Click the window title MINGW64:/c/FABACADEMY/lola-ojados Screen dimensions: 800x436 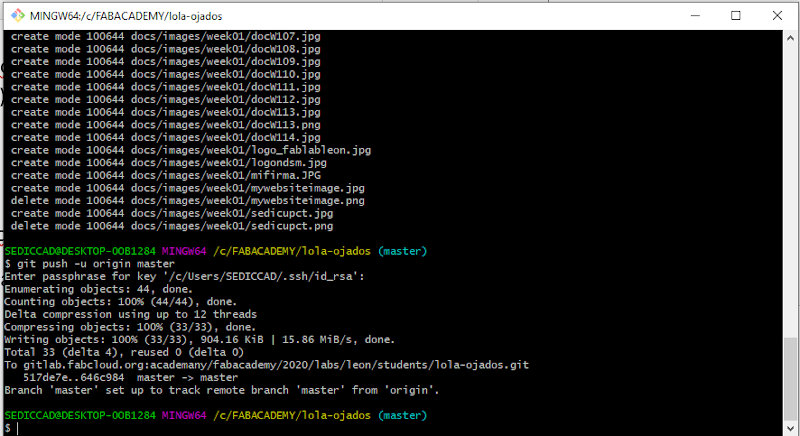pos(126,16)
